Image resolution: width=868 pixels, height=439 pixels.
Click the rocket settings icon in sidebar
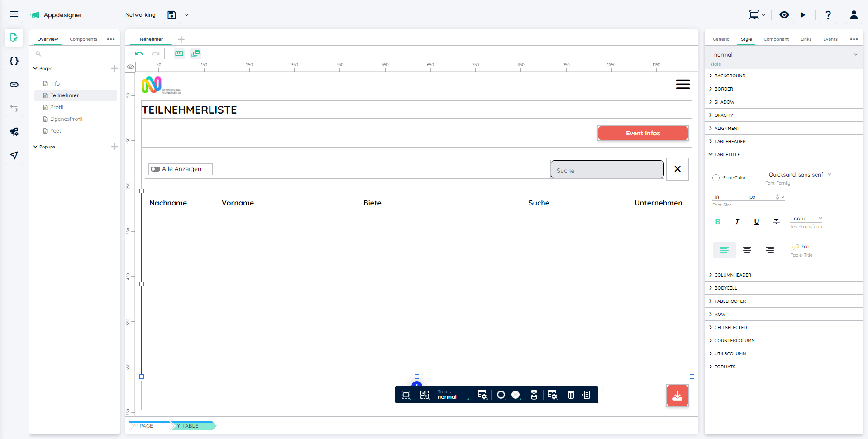click(14, 132)
